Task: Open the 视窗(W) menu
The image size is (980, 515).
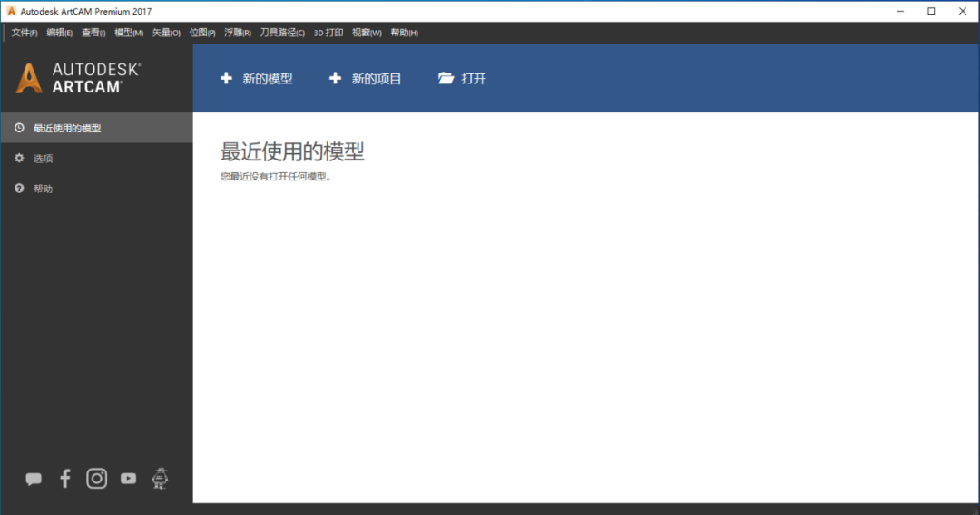Action: click(367, 33)
